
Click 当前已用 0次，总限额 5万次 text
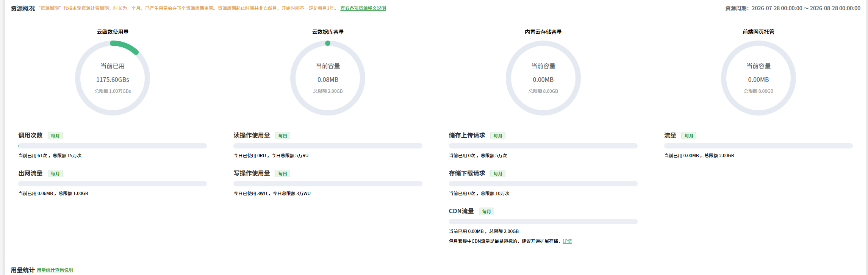(478, 156)
